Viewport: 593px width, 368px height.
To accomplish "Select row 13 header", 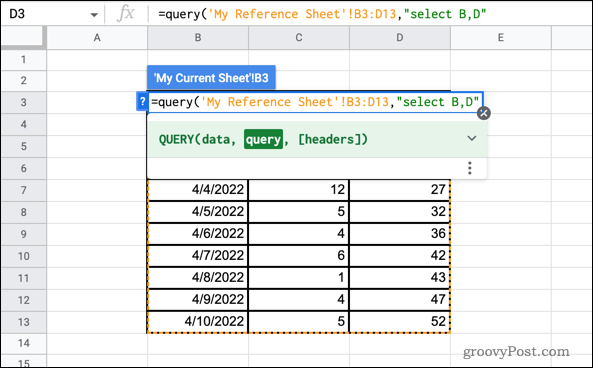I will pyautogui.click(x=23, y=322).
